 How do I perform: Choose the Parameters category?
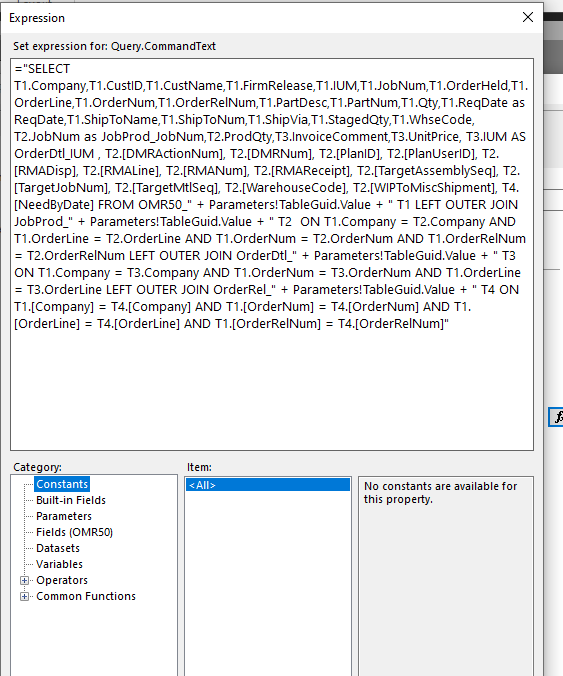pos(64,516)
